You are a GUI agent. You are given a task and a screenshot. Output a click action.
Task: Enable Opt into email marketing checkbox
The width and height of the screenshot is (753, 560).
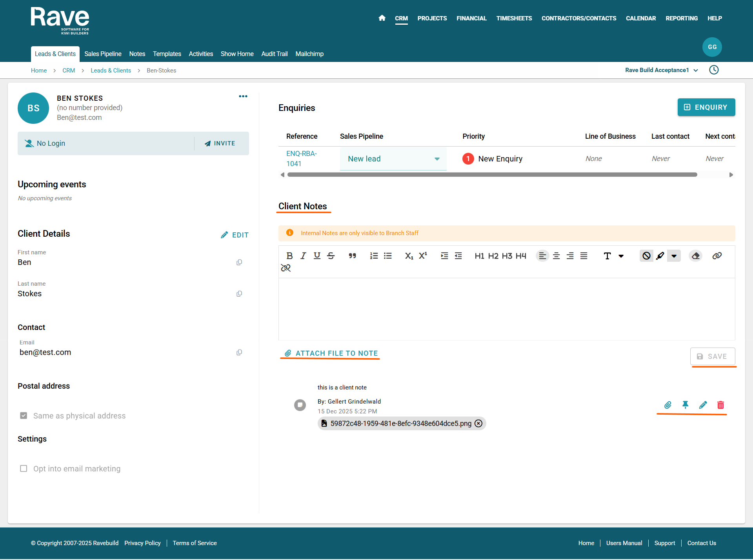pos(24,469)
